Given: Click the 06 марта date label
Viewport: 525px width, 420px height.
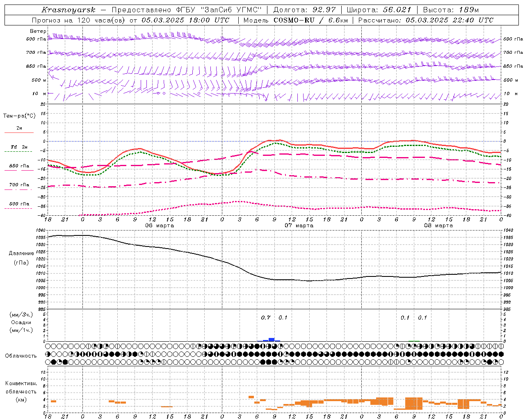Looking at the screenshot, I should [x=160, y=226].
